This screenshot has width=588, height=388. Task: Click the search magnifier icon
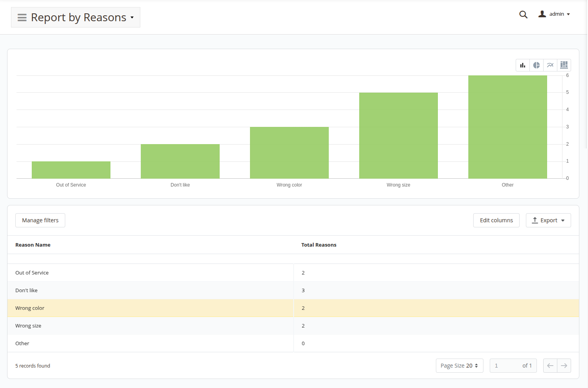pos(523,15)
